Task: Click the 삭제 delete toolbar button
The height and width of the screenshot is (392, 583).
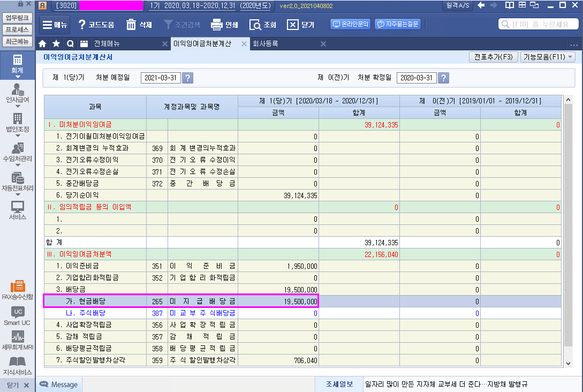Action: [139, 25]
